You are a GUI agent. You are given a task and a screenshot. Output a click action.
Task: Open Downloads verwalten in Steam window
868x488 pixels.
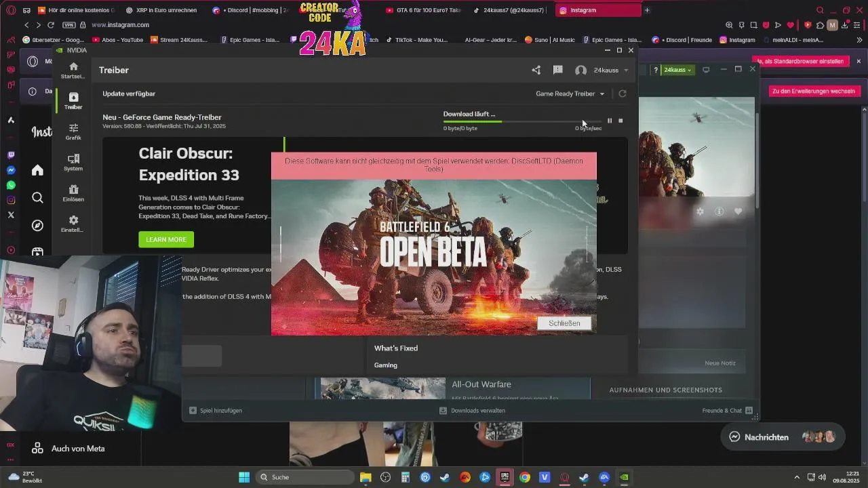coord(472,411)
